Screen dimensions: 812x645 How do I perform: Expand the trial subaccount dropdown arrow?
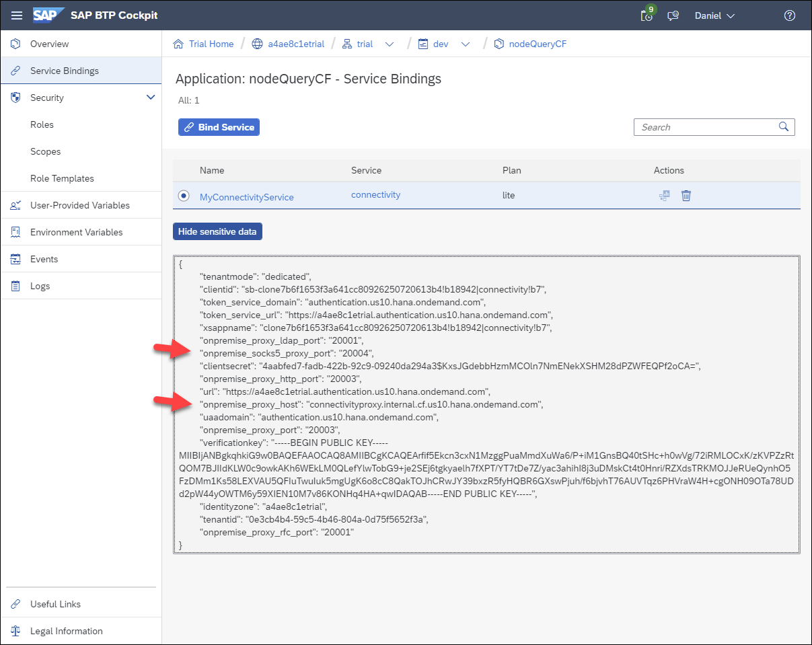point(389,44)
